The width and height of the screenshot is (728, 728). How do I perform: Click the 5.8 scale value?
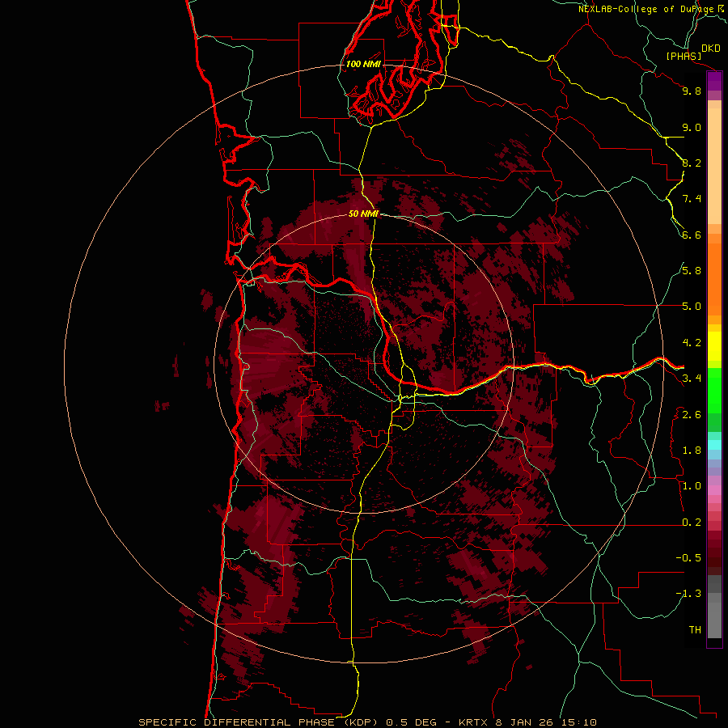692,271
